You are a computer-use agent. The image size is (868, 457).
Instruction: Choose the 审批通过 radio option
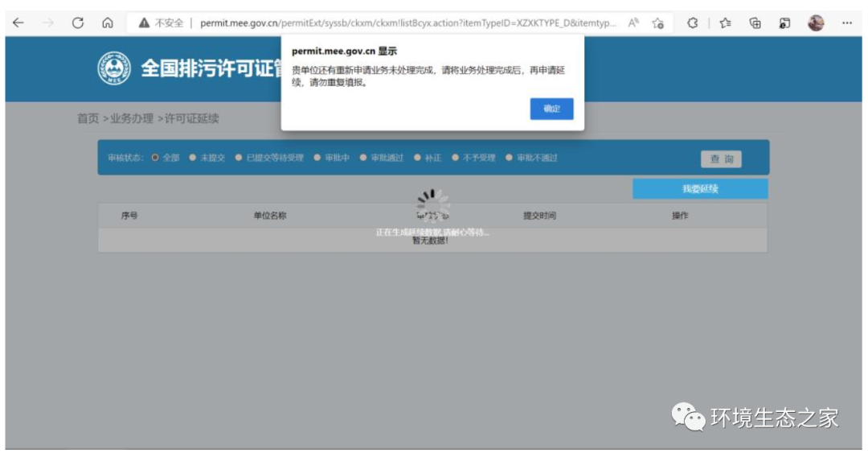(x=363, y=158)
